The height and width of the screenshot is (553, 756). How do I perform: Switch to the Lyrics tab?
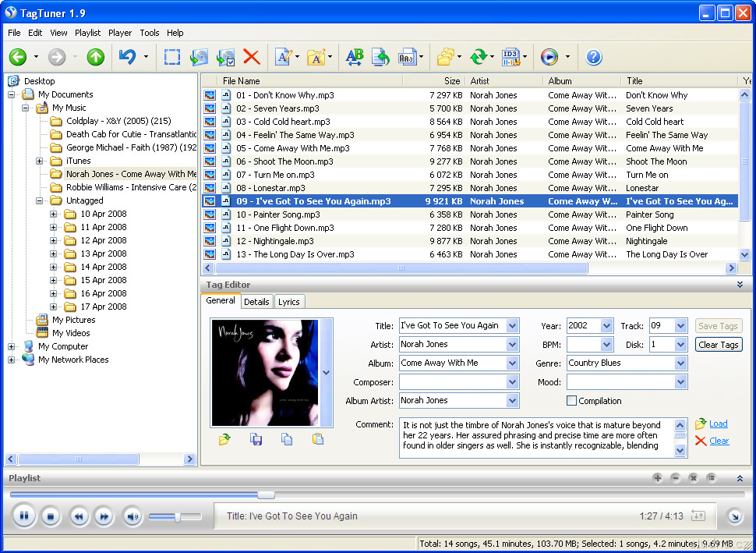(x=288, y=302)
